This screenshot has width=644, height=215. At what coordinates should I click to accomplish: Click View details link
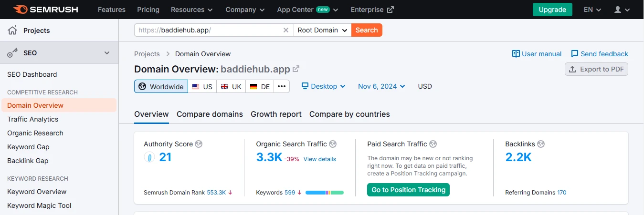(x=319, y=159)
